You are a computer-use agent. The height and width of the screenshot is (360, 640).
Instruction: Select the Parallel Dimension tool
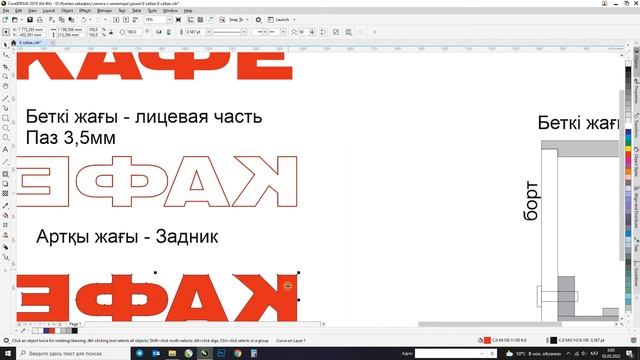coord(5,162)
